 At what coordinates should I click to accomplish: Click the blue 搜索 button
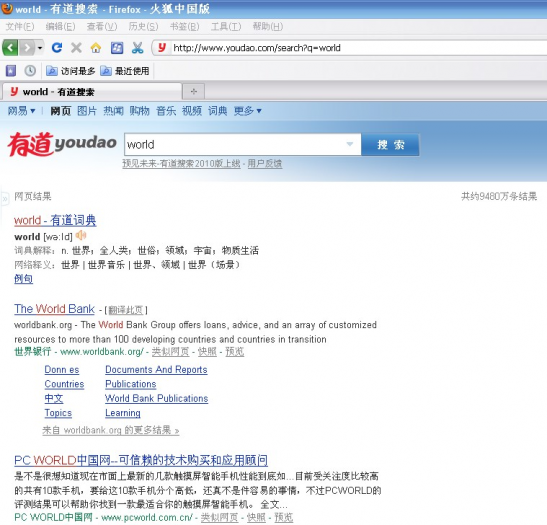point(390,144)
